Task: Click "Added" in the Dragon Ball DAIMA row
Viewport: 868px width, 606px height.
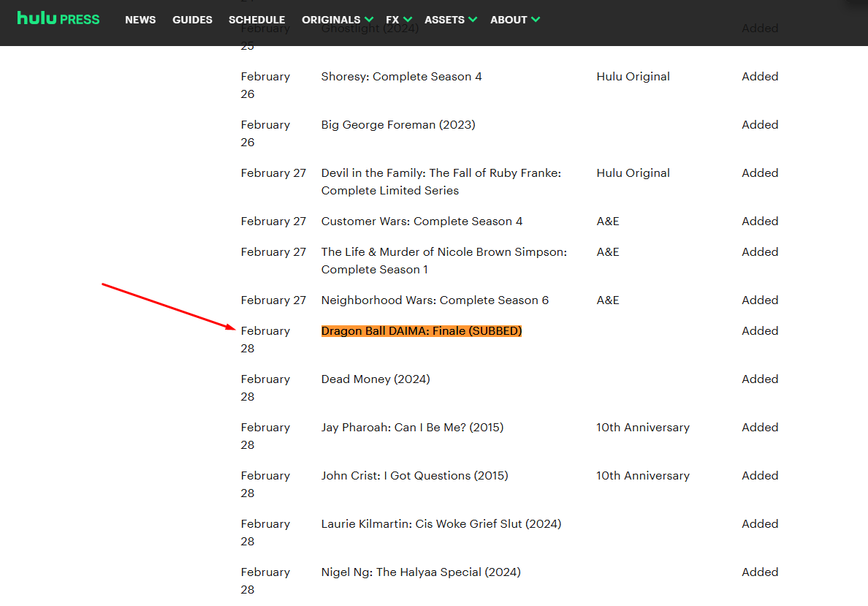Action: point(760,330)
